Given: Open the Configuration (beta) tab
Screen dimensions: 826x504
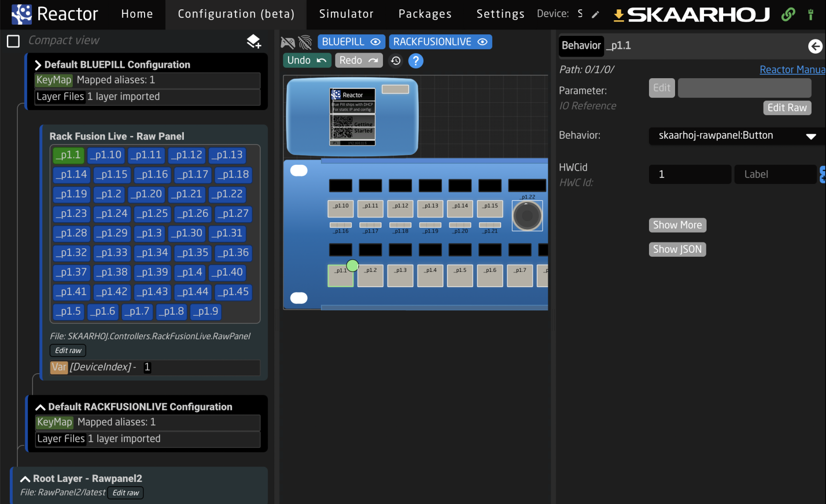Looking at the screenshot, I should click(x=236, y=14).
